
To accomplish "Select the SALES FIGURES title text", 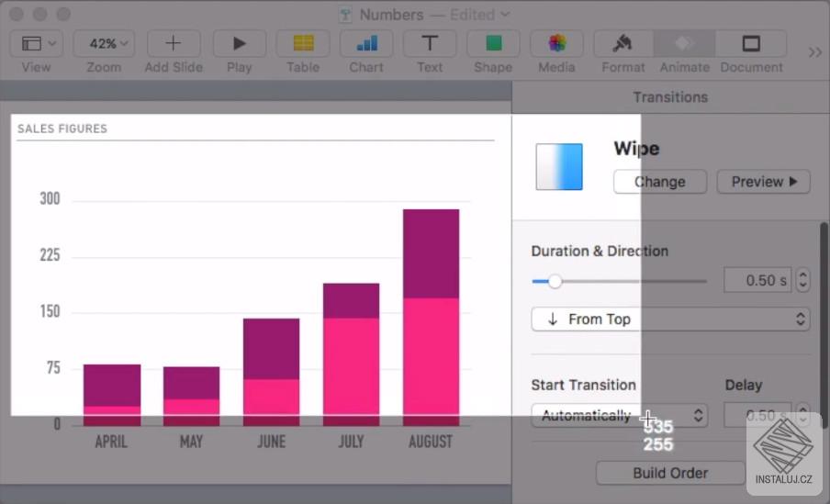I will (62, 129).
